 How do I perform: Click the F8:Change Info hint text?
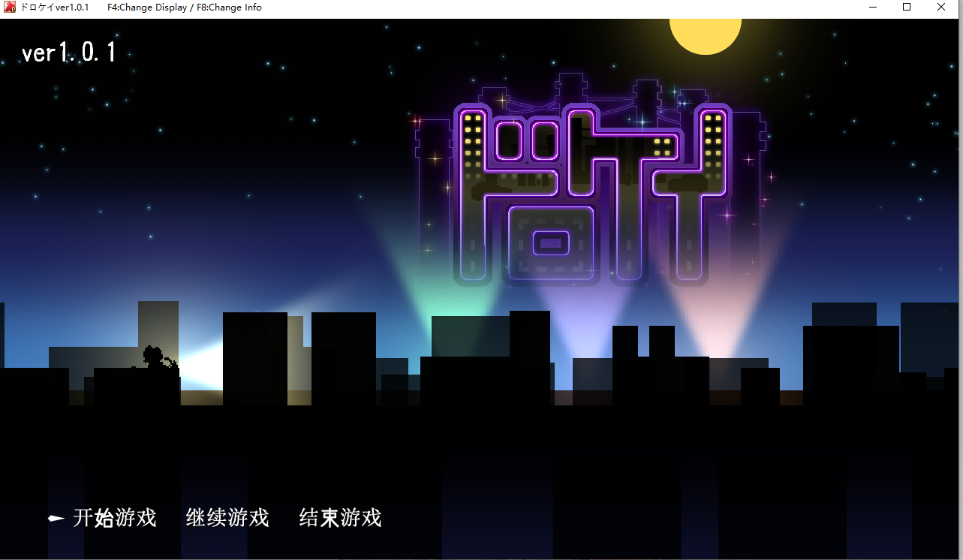[x=231, y=7]
